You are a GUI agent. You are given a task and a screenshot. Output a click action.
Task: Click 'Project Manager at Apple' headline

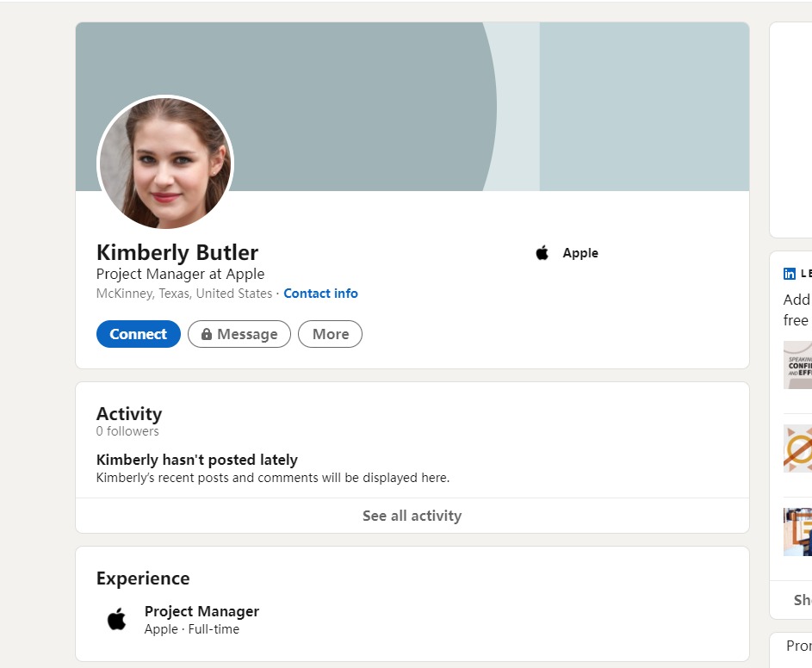pos(180,274)
